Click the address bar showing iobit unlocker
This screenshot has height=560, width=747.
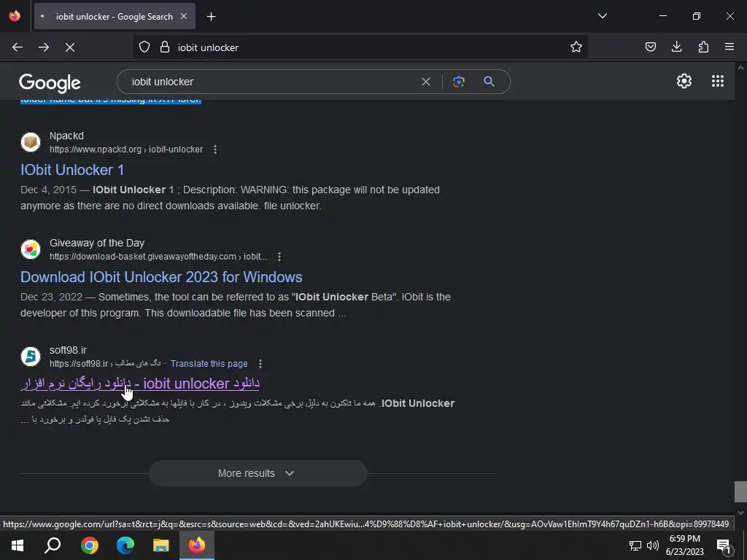pyautogui.click(x=360, y=47)
